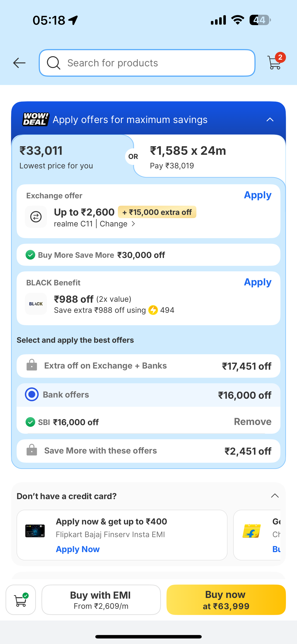Tap the lock icon beside Extra off on Exchange
297x644 pixels.
(x=32, y=365)
